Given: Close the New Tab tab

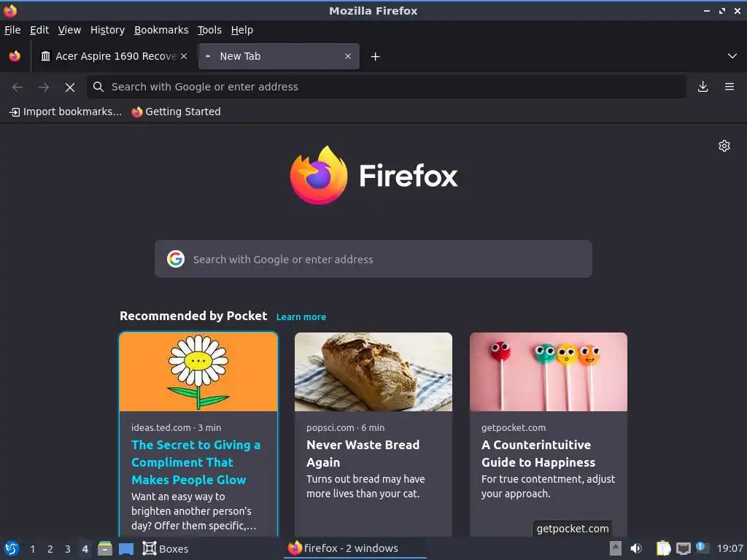Looking at the screenshot, I should tap(348, 56).
